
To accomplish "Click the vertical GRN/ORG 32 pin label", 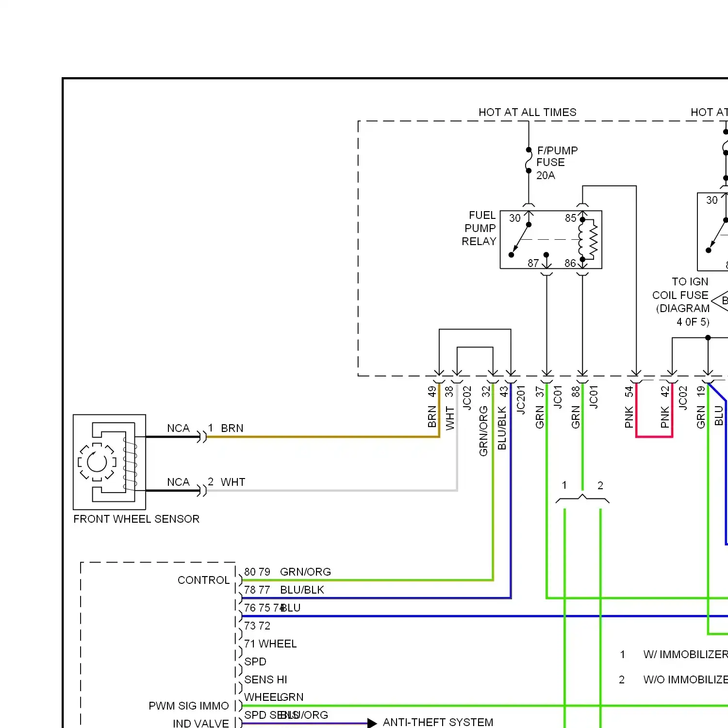I will click(x=484, y=421).
